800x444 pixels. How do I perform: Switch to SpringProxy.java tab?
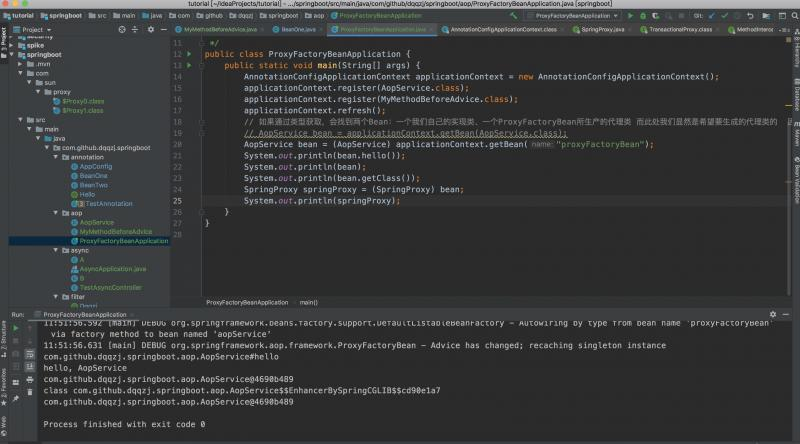tap(602, 30)
